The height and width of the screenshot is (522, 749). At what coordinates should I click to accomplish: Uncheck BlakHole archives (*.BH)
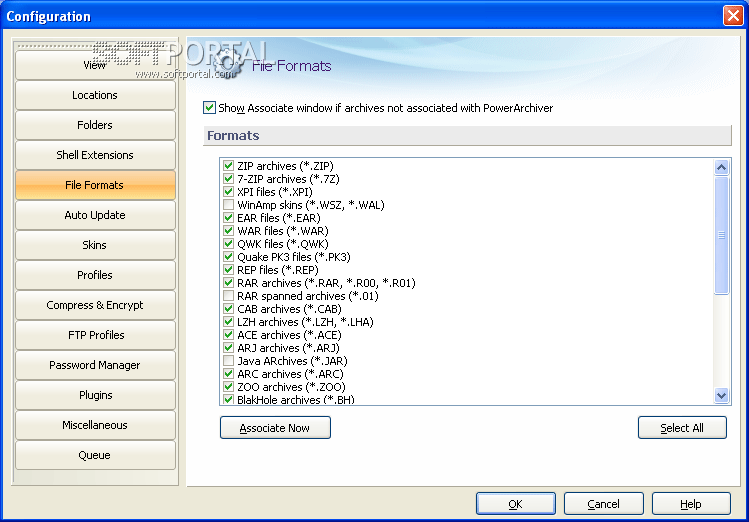coord(228,400)
